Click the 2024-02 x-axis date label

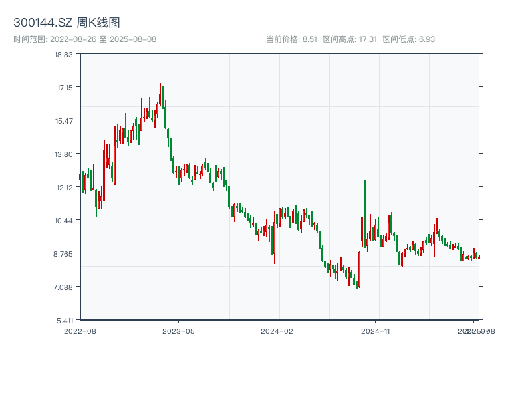(277, 331)
